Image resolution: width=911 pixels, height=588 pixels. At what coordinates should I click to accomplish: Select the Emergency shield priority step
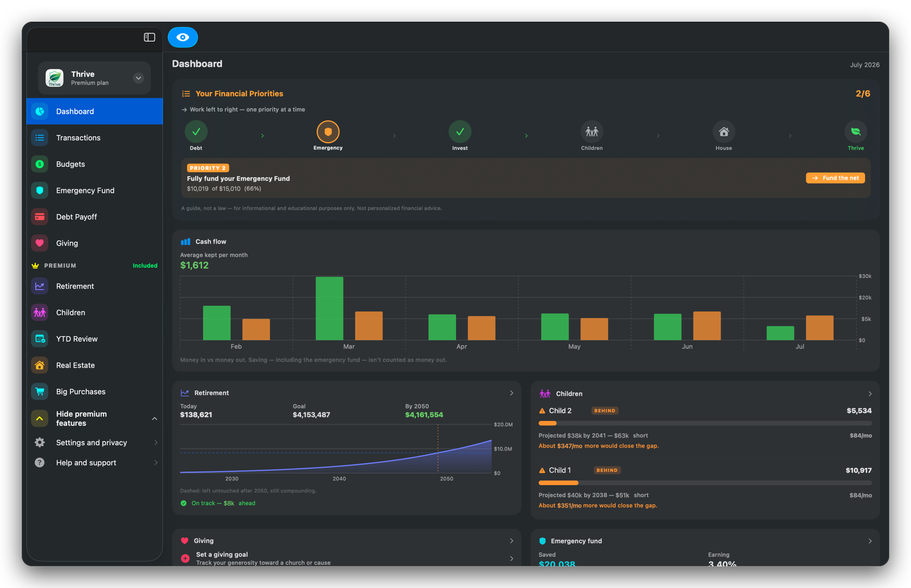tap(328, 132)
